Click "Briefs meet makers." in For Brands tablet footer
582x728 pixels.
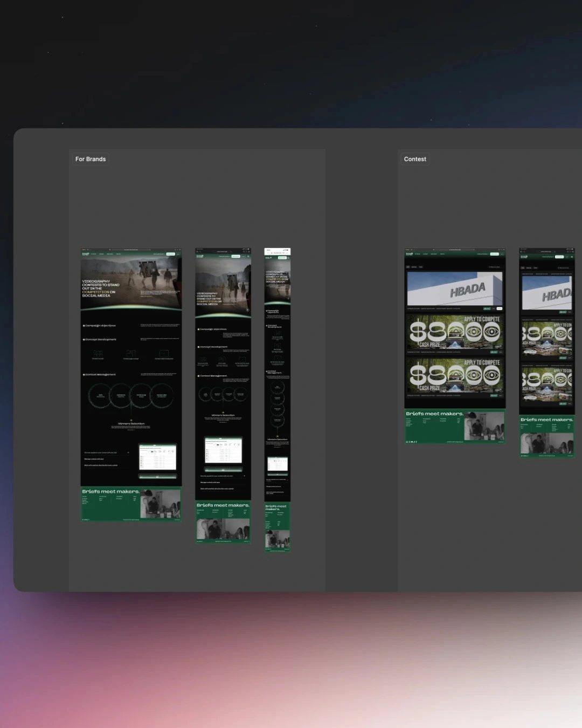pyautogui.click(x=223, y=505)
